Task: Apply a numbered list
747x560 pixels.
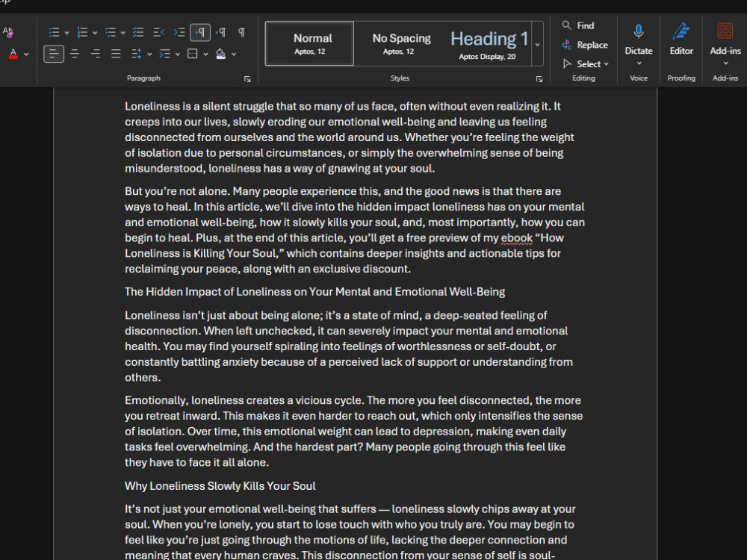Action: point(82,32)
